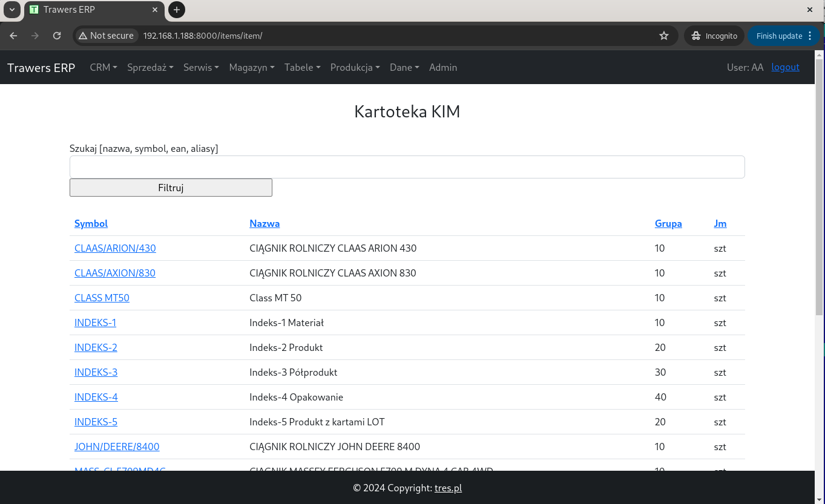Sort table by Nazwa column header

point(265,223)
